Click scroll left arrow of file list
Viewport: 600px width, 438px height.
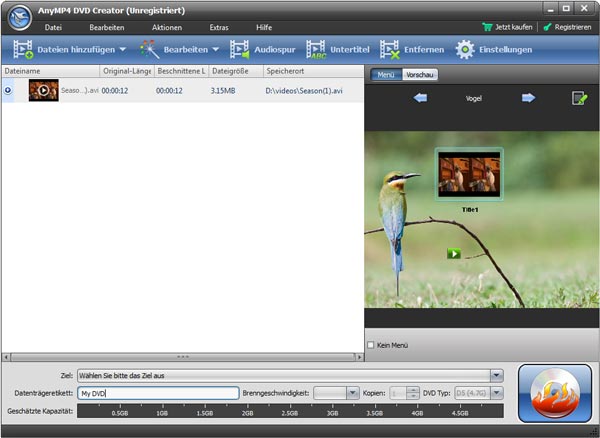[6, 357]
